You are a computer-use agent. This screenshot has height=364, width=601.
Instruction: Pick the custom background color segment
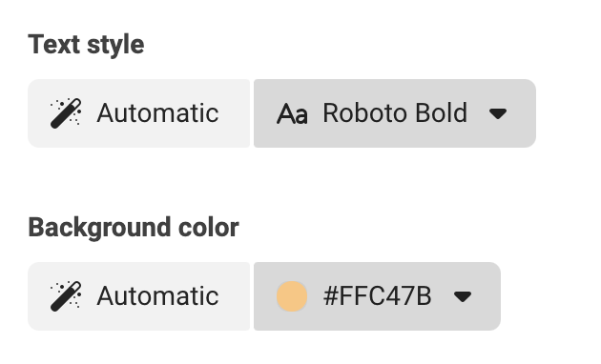(377, 296)
